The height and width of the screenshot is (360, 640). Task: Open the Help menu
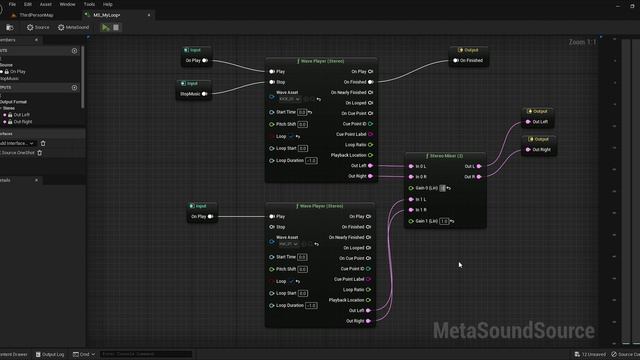[108, 4]
